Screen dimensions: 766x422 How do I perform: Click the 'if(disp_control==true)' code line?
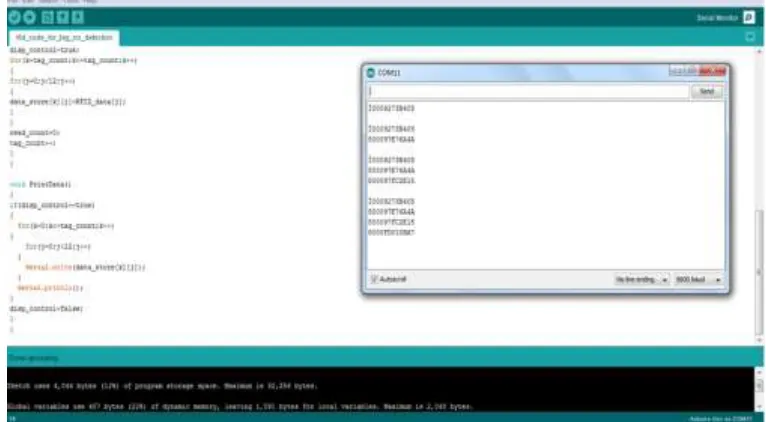52,205
